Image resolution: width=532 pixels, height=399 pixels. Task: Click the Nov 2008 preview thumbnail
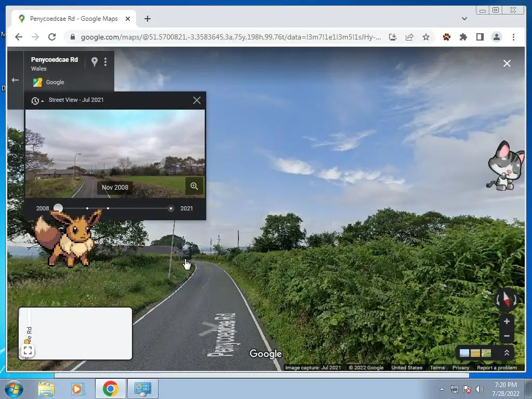coord(115,154)
